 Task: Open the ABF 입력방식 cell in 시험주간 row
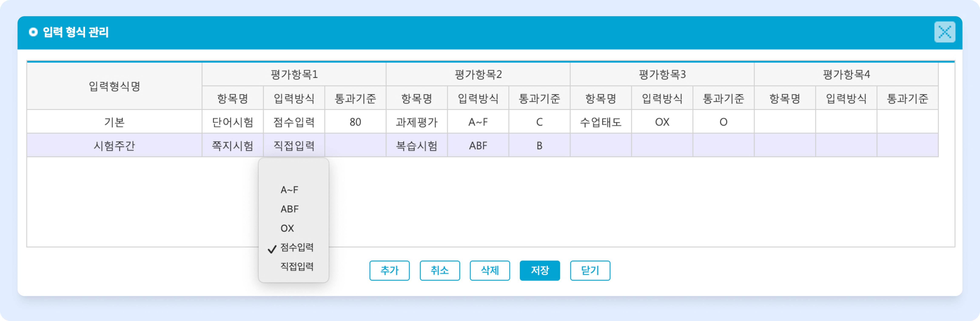(x=478, y=145)
